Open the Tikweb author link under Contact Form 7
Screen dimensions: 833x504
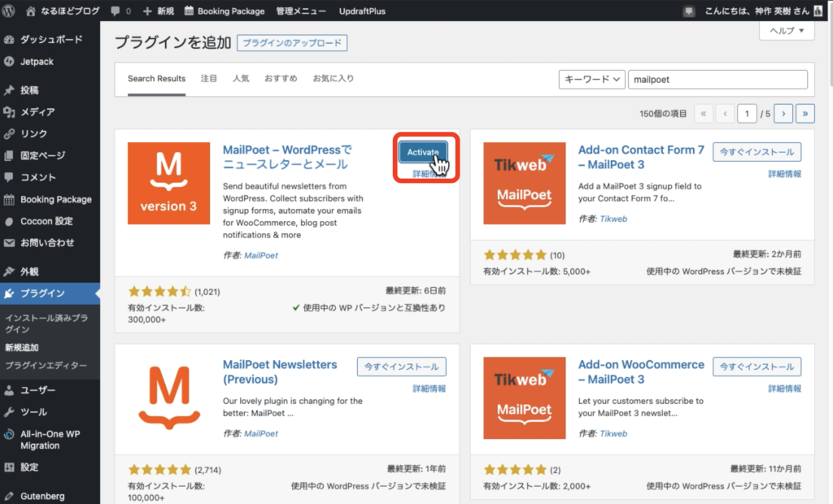pyautogui.click(x=613, y=219)
